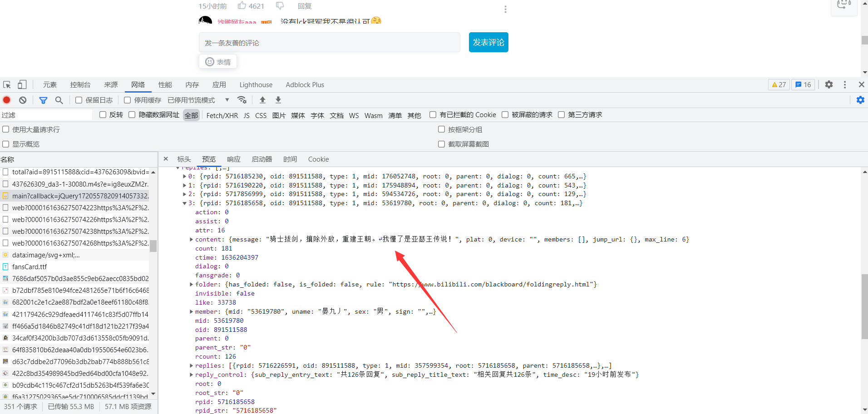Click 发表评论 submit button
The image size is (868, 414).
click(x=488, y=42)
